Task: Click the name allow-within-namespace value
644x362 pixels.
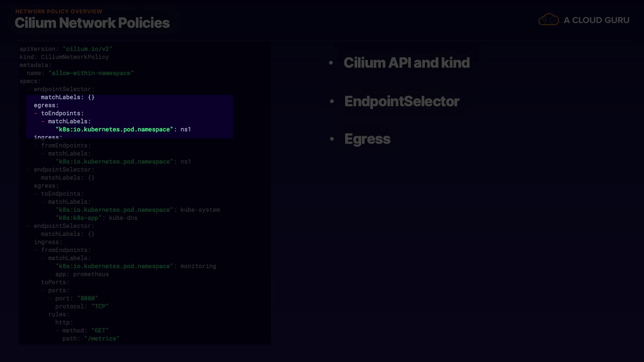Action: (91, 73)
